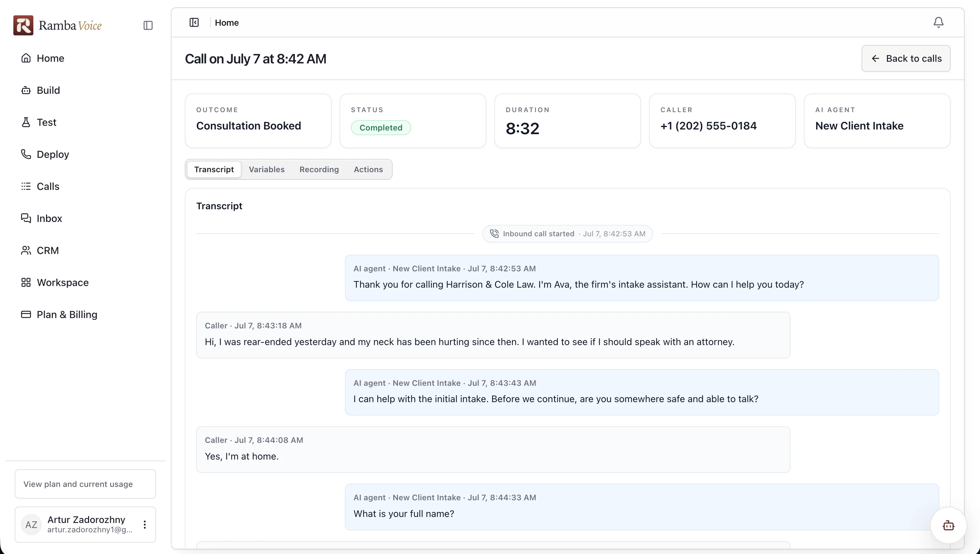Click the inbound call phone icon

pos(494,234)
